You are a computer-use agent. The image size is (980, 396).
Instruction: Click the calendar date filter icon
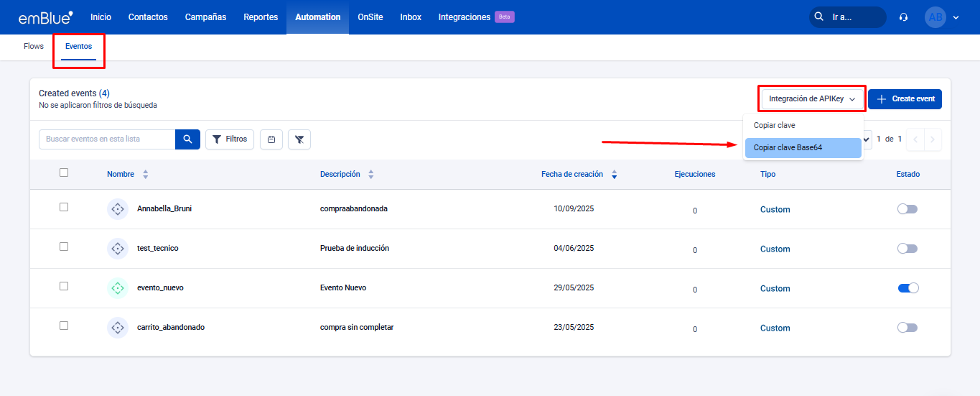pos(271,139)
